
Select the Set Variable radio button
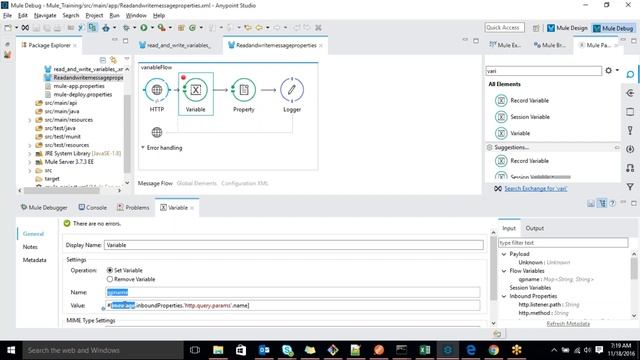[109, 270]
